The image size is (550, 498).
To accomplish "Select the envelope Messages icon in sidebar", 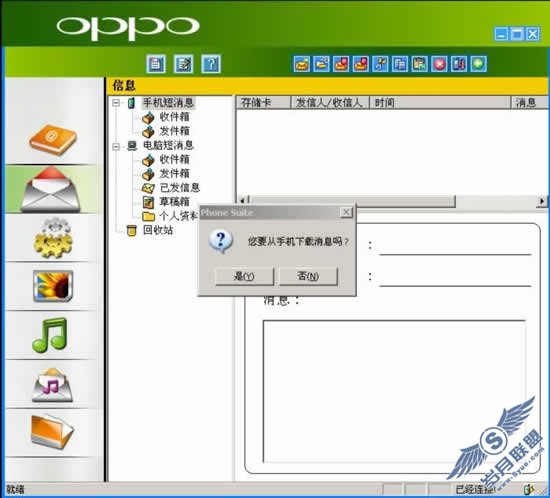I will 51,190.
